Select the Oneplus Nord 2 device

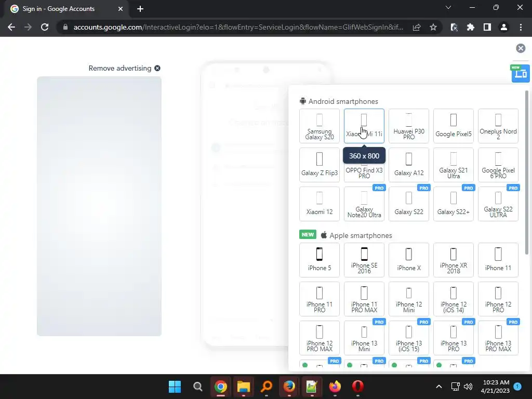click(498, 126)
